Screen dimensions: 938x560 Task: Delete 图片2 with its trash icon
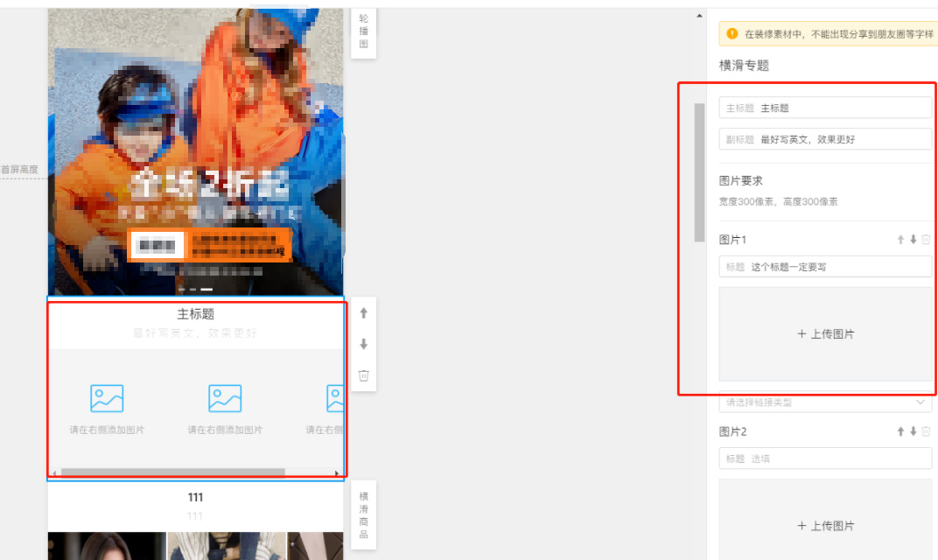point(924,430)
